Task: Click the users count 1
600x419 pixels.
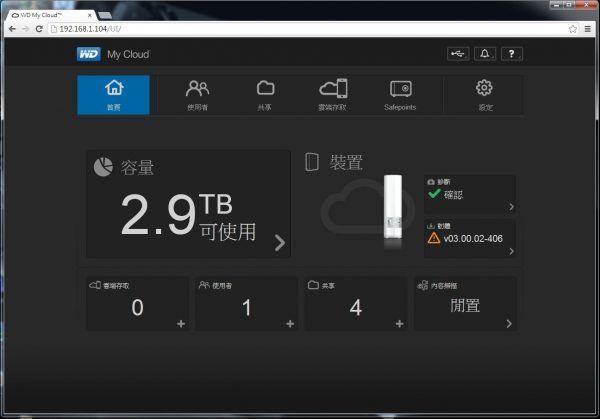Action: click(x=247, y=308)
